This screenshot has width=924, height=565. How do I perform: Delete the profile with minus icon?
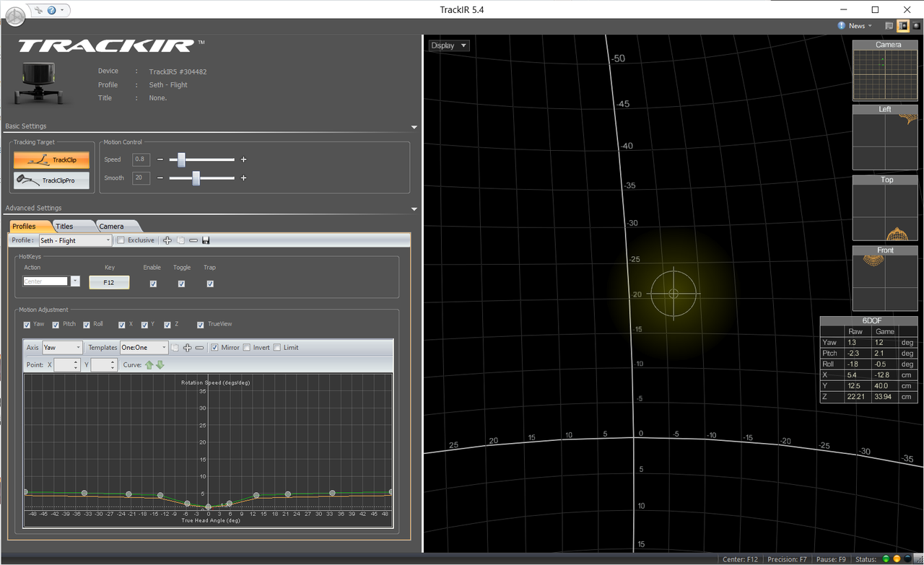point(193,240)
